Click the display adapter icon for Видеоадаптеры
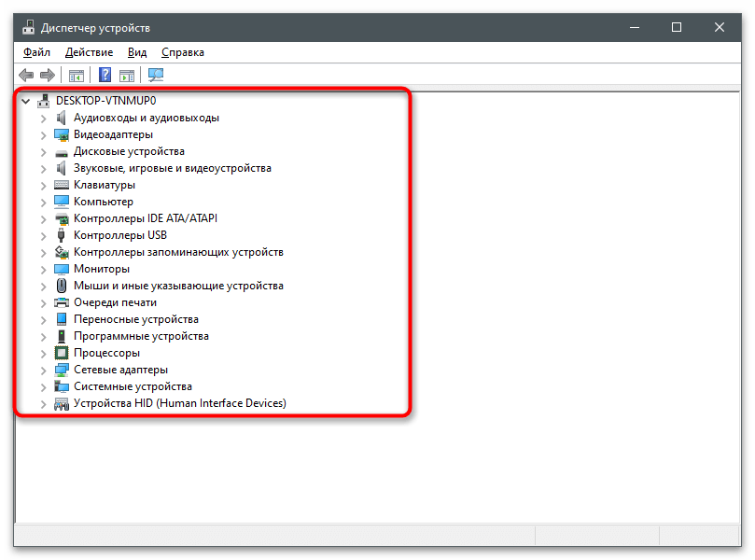The image size is (755, 560). point(62,134)
